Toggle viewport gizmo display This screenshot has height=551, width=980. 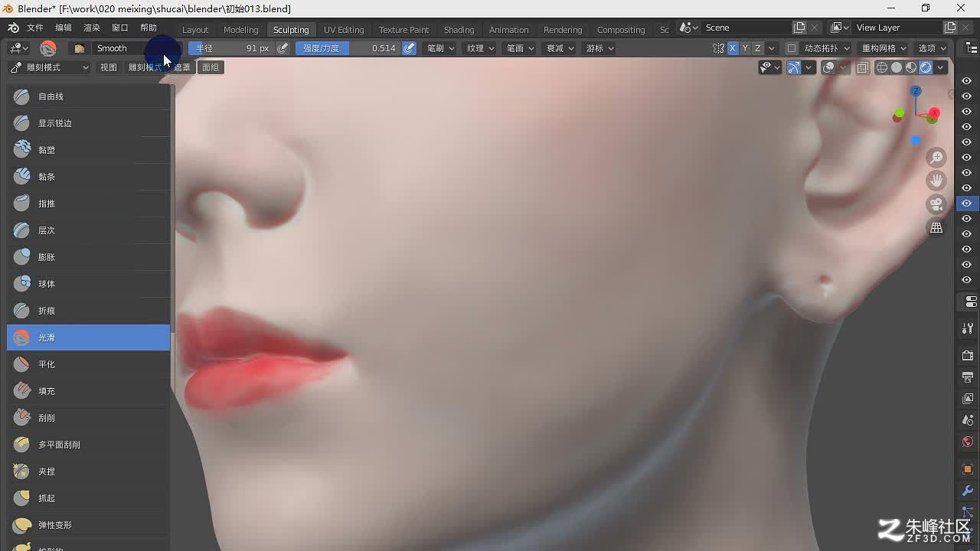pos(794,67)
